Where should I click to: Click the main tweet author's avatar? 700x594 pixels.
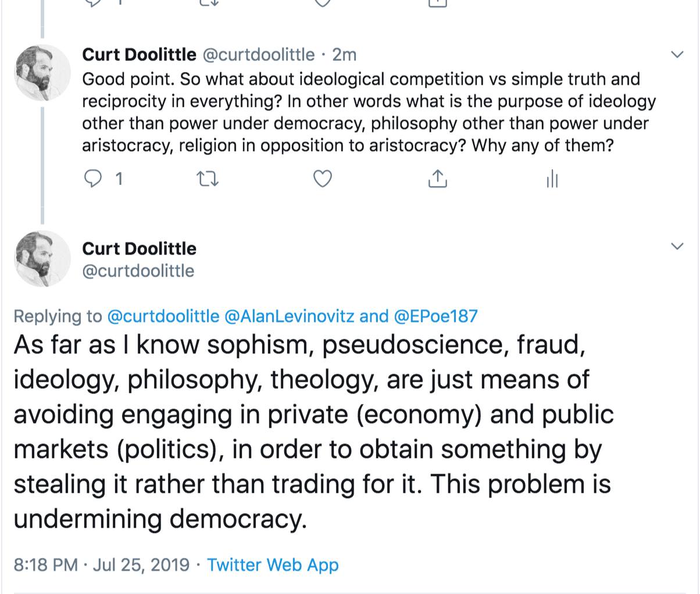[x=42, y=259]
